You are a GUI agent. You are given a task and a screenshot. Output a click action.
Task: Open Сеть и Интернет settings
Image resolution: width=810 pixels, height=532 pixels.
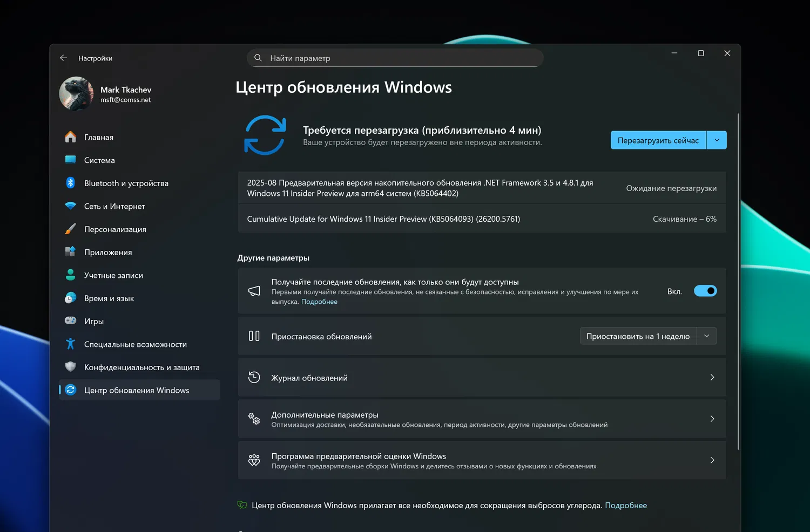[139, 206]
